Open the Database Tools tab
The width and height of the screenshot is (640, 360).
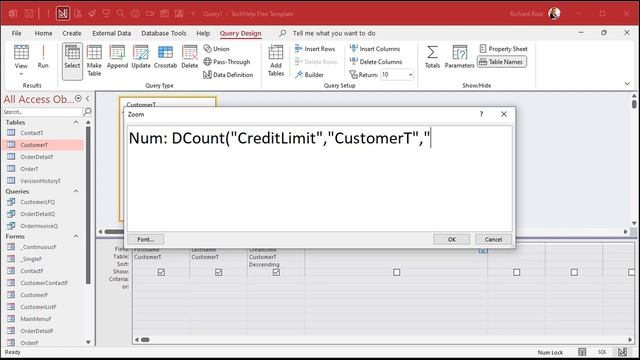click(x=164, y=33)
